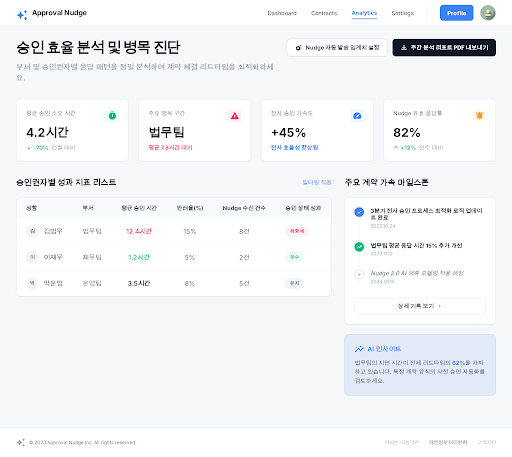Click the '1.2시간' value in green

139,257
